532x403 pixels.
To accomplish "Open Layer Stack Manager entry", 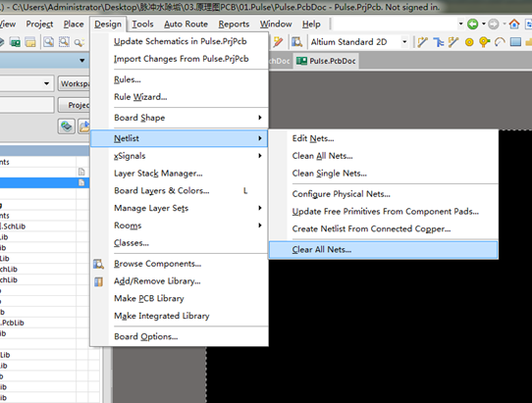I will click(180, 174).
